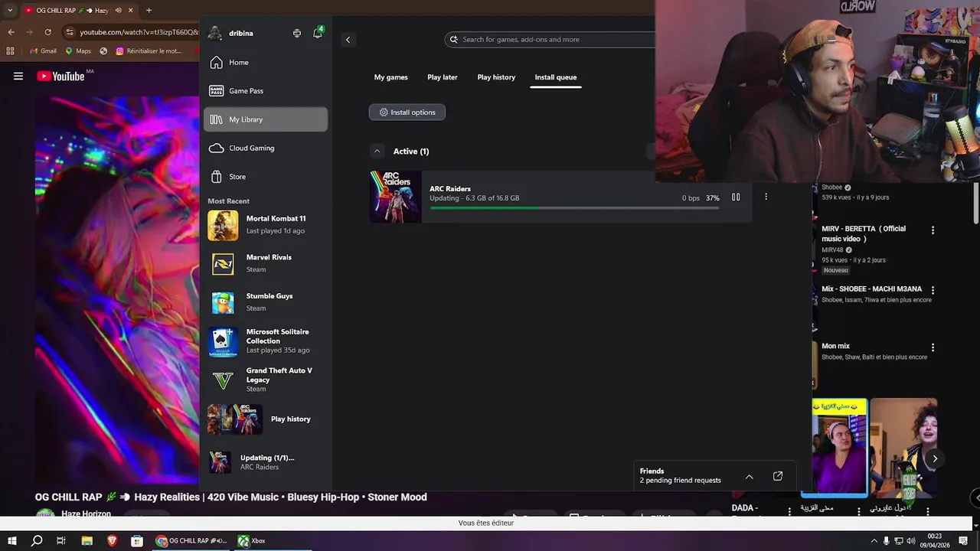Mute the OG CHILL RAP tab audio
The width and height of the screenshot is (980, 551).
118,11
